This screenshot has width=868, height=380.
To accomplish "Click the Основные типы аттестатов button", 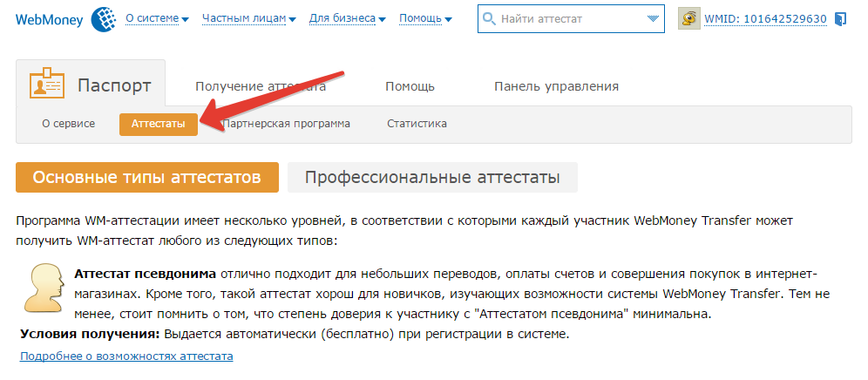I will pyautogui.click(x=147, y=177).
